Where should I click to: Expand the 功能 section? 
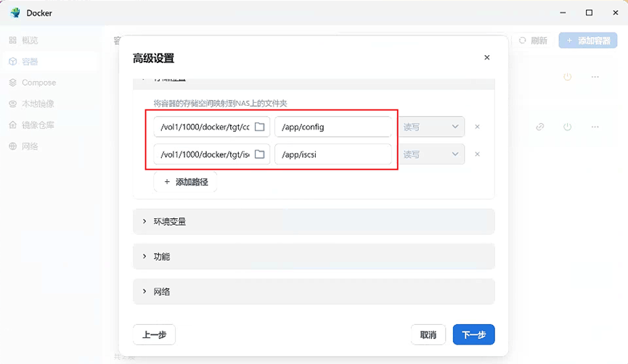(x=314, y=257)
